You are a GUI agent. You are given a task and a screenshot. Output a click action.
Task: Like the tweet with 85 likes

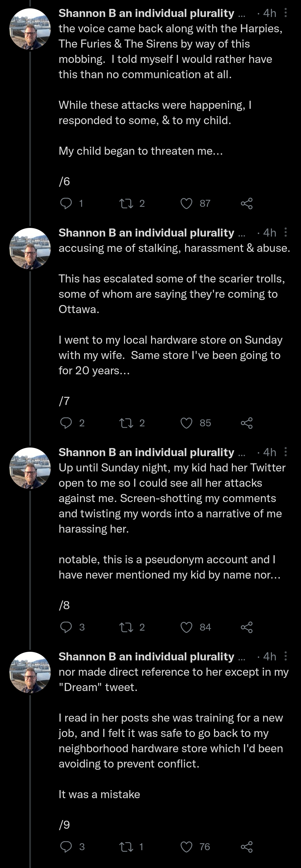[186, 423]
